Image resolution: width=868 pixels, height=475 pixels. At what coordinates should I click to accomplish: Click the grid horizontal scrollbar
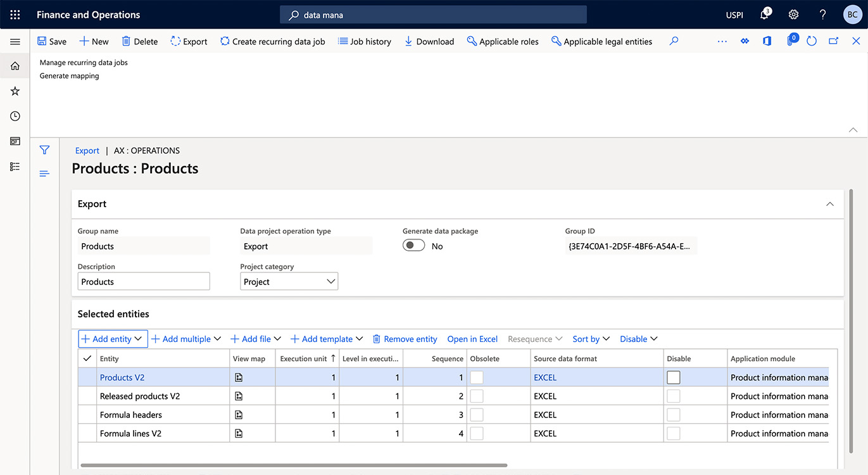click(294, 465)
